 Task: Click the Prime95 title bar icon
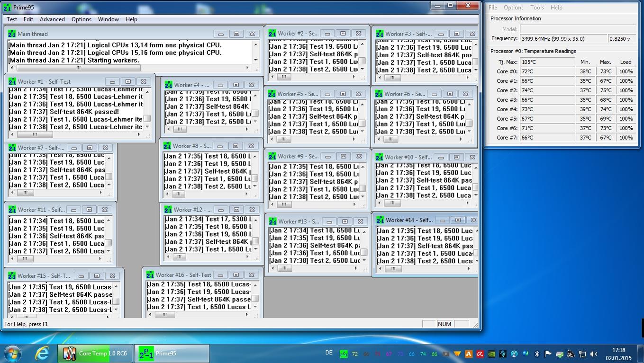[x=8, y=8]
